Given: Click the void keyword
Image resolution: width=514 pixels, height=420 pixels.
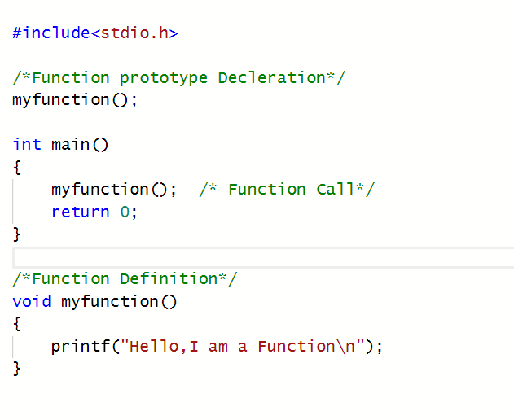Looking at the screenshot, I should 32,301.
